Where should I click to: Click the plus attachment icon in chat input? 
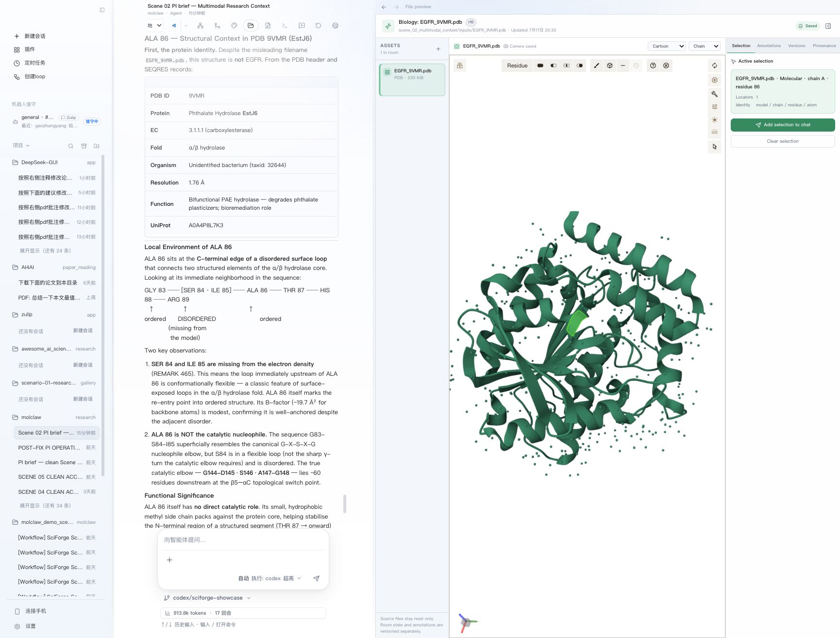169,560
